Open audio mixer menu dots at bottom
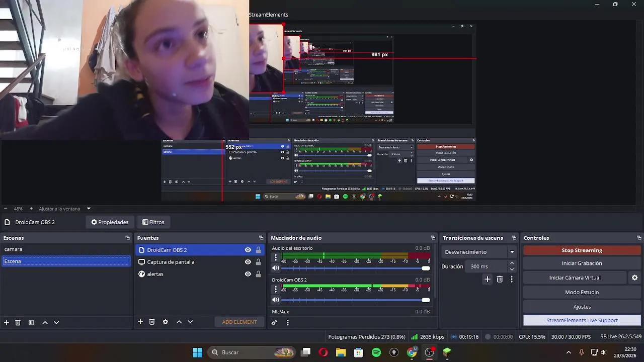Viewport: 644px width, 362px height. pyautogui.click(x=287, y=323)
